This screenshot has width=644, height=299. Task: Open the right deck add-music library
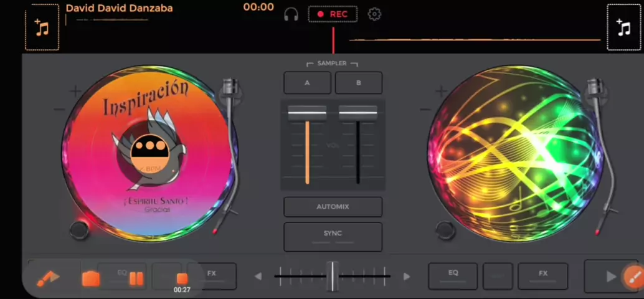pos(623,27)
